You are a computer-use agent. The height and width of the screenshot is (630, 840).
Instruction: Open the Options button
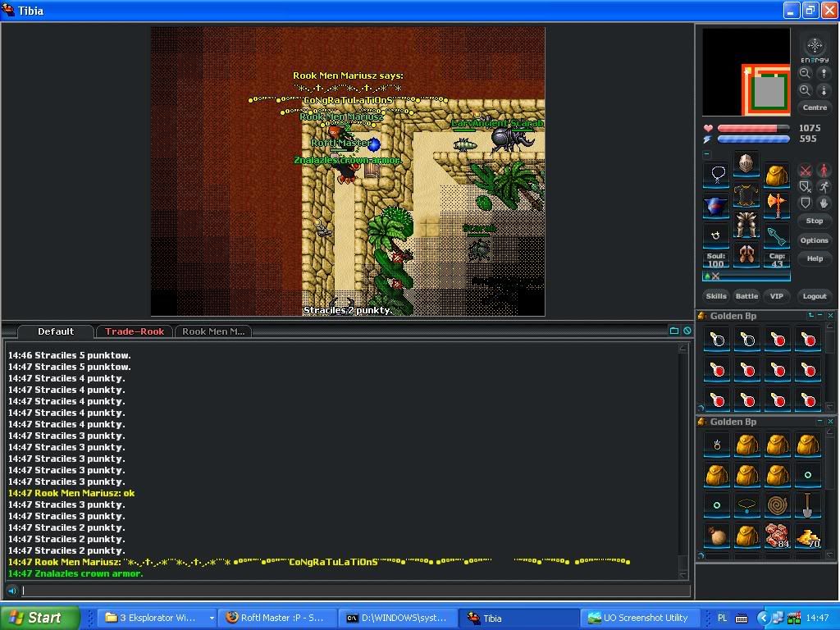[x=814, y=240]
